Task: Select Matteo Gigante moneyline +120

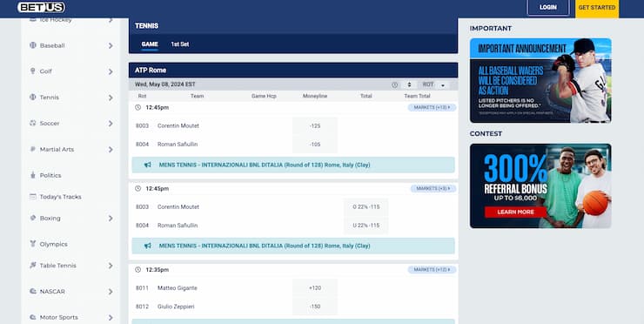Action: point(315,287)
